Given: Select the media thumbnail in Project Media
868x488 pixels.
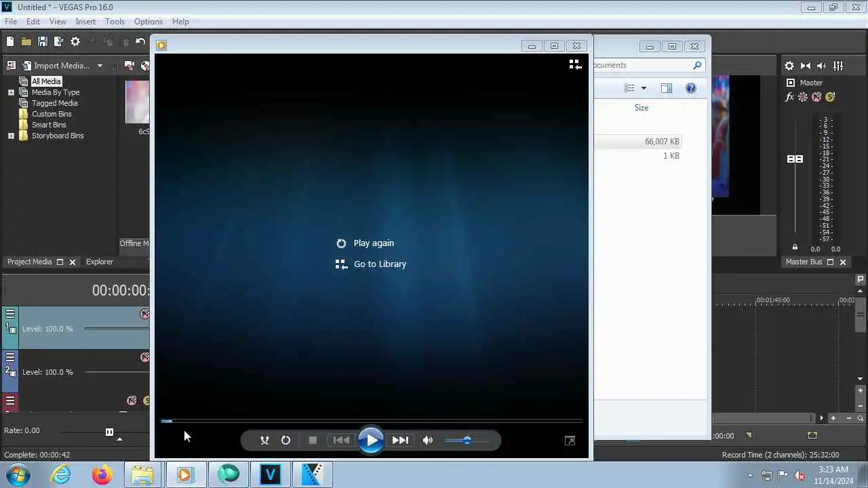Looking at the screenshot, I should click(138, 102).
